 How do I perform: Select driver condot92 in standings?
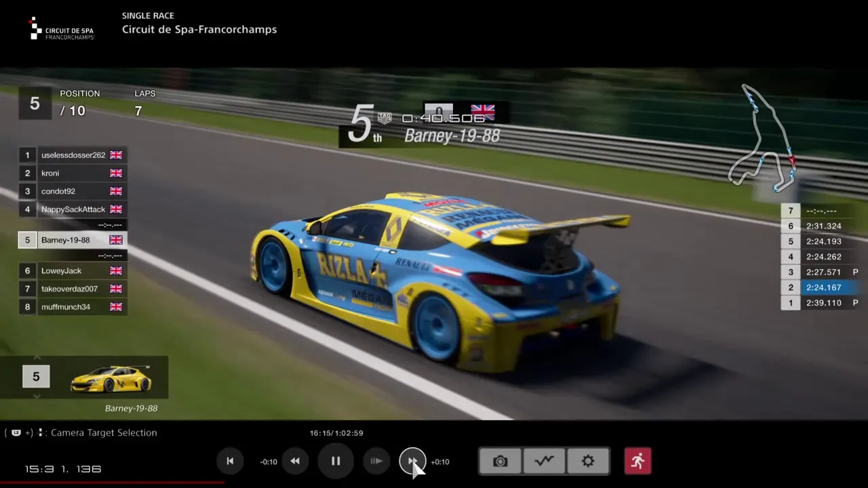pyautogui.click(x=73, y=191)
